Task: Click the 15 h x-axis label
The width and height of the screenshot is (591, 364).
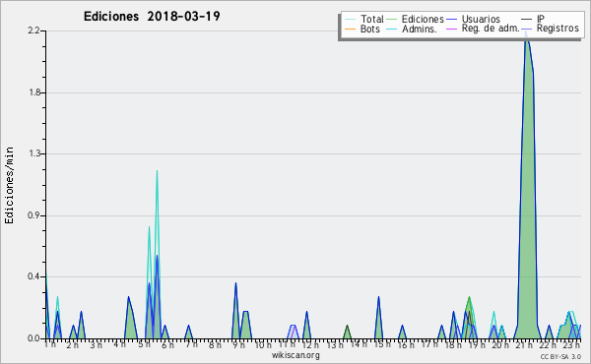Action: [382, 344]
